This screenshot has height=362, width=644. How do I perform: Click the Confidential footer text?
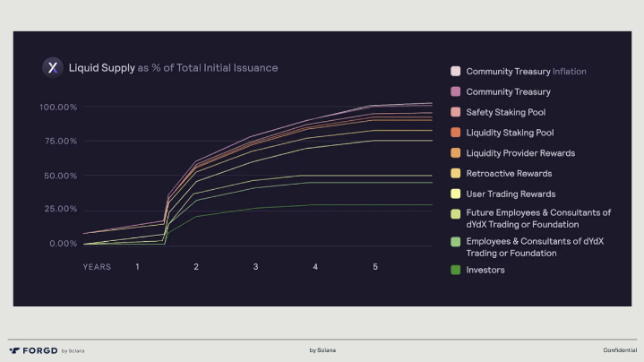coord(620,349)
